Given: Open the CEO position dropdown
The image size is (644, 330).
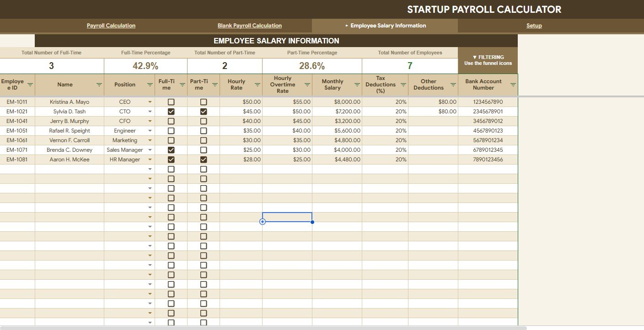Looking at the screenshot, I should tap(150, 102).
